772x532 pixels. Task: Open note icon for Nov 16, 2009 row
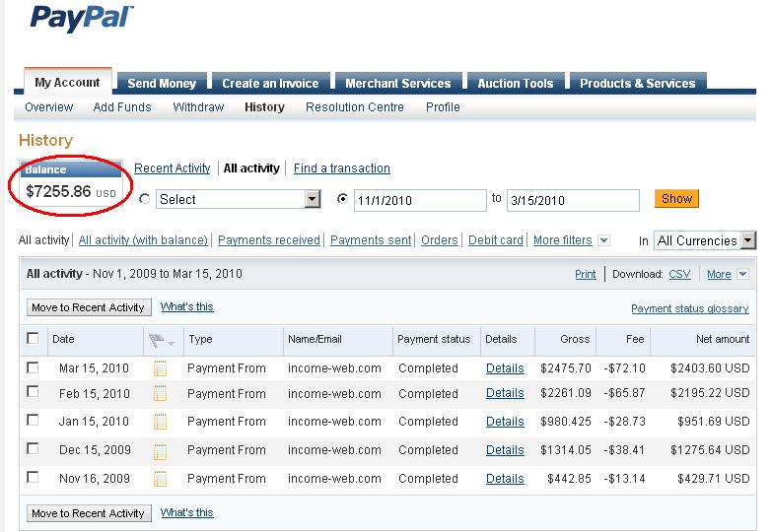click(160, 479)
